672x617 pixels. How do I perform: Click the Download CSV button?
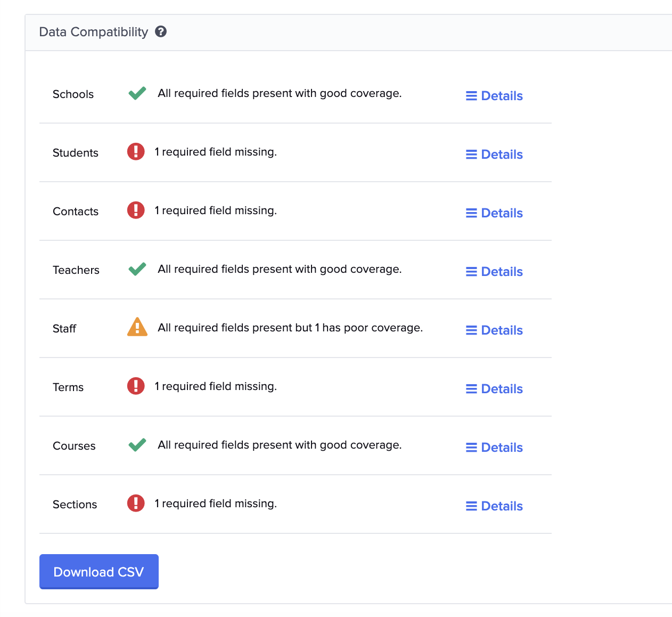click(99, 571)
